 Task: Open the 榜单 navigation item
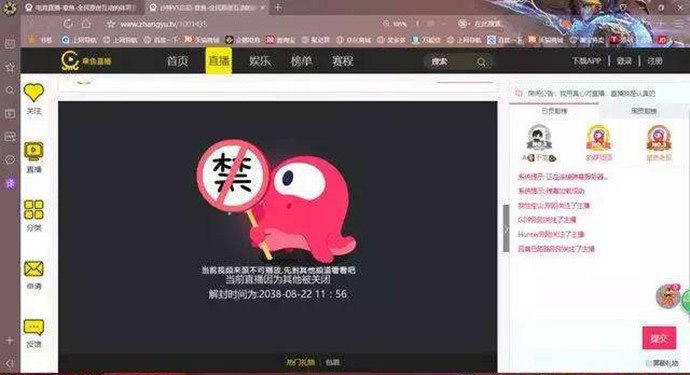point(301,61)
